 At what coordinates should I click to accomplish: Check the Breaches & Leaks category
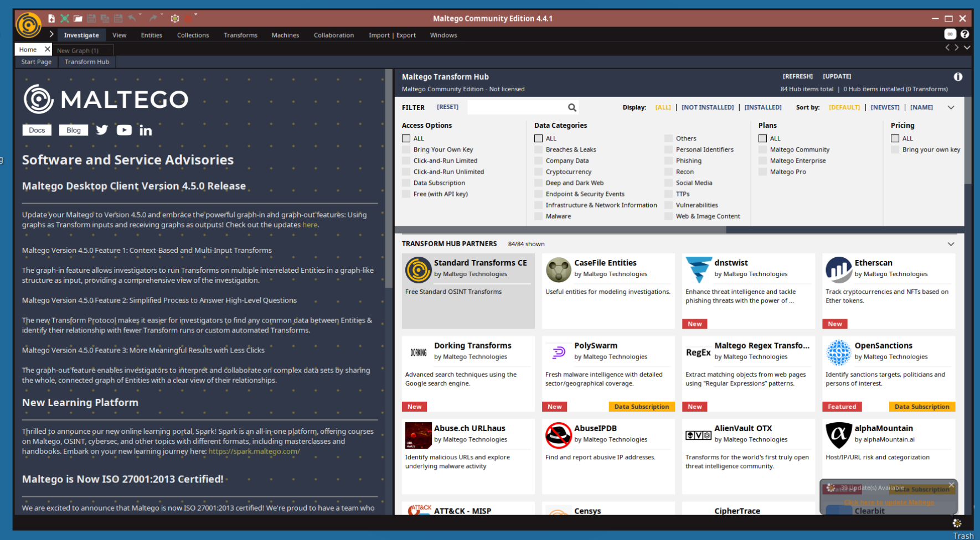(538, 149)
